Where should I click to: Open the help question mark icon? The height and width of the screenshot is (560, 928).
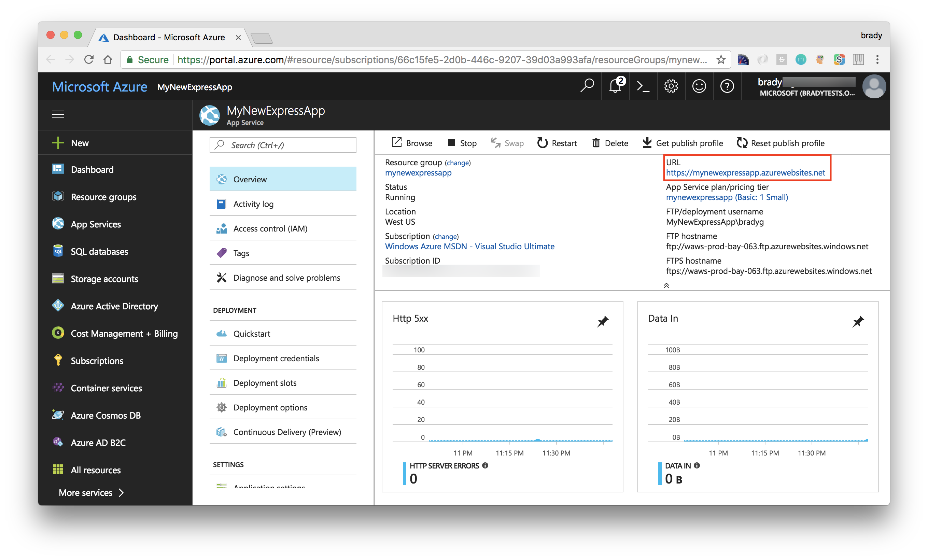(727, 86)
